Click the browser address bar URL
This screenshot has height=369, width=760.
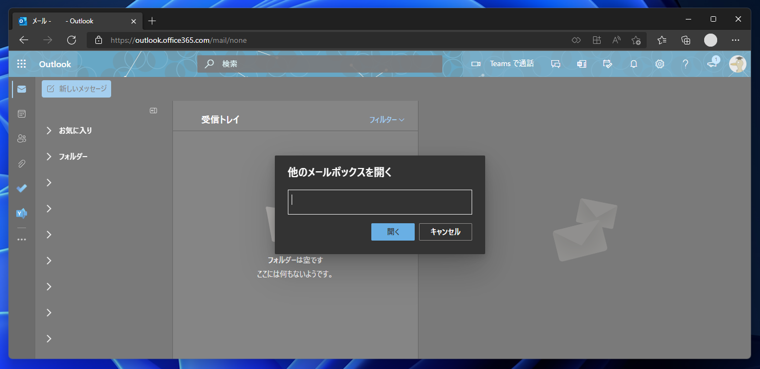click(x=178, y=40)
